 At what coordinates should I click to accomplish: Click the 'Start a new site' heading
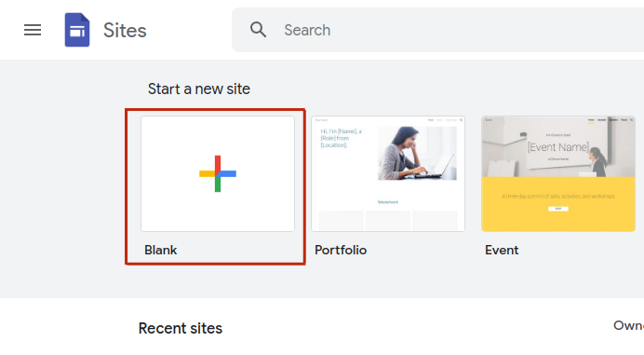coord(199,89)
